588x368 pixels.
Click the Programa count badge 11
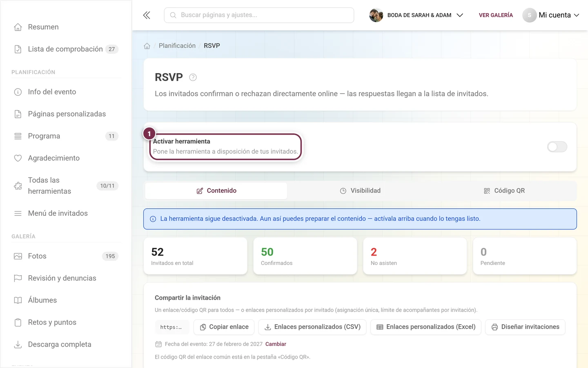click(x=111, y=136)
